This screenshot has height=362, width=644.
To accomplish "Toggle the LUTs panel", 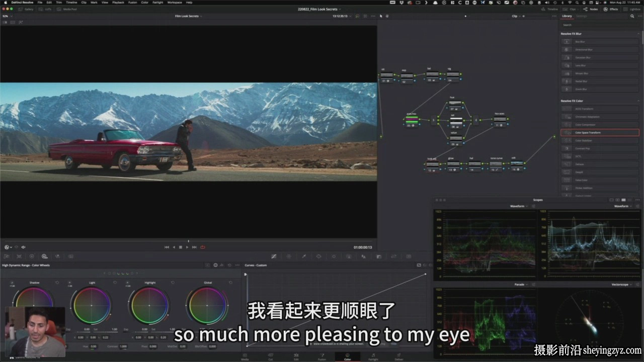I will (46, 9).
